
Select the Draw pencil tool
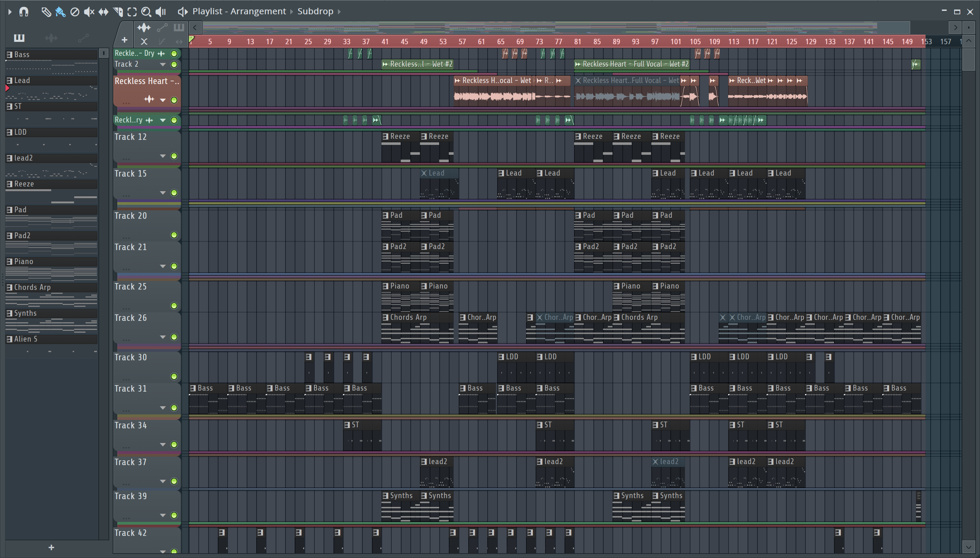tap(46, 12)
